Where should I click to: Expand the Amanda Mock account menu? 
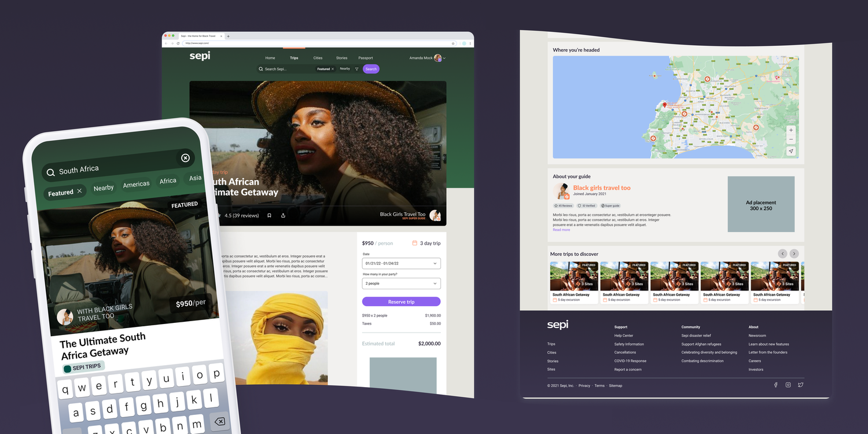(x=427, y=58)
